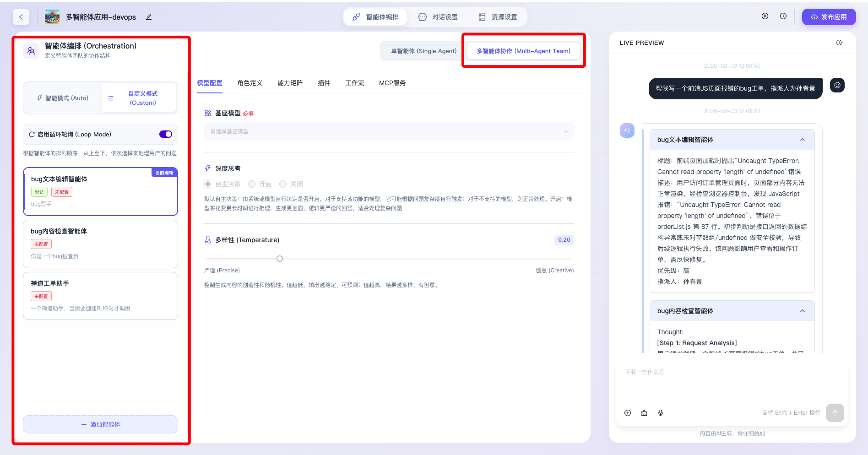Viewport: 868px width, 455px height.
Task: Click the plus circle icon in chat box
Action: [628, 413]
